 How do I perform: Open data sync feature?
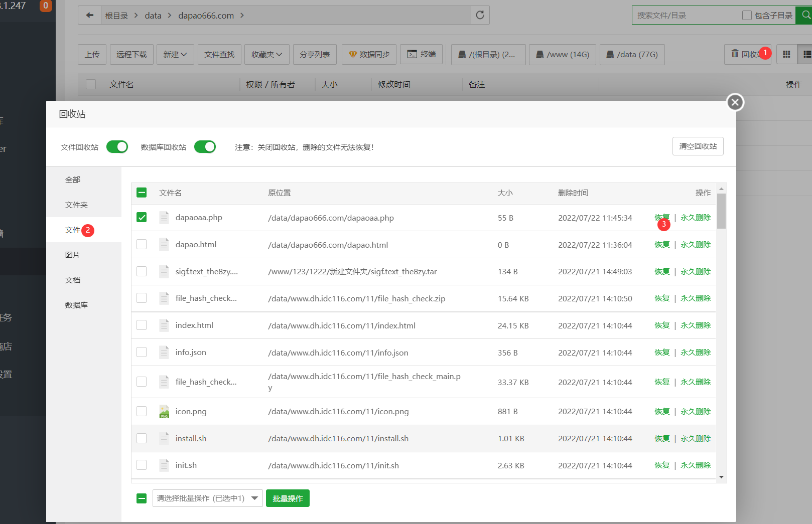pos(369,54)
